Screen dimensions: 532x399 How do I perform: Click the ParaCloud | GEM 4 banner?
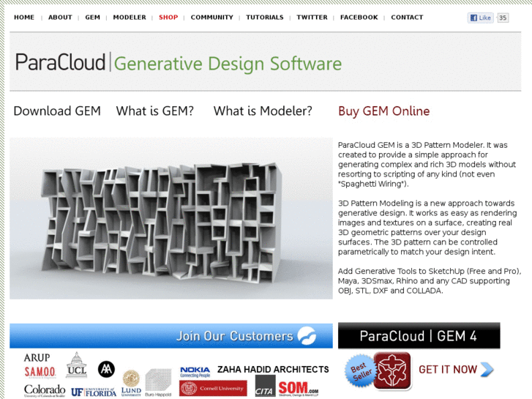(x=419, y=336)
